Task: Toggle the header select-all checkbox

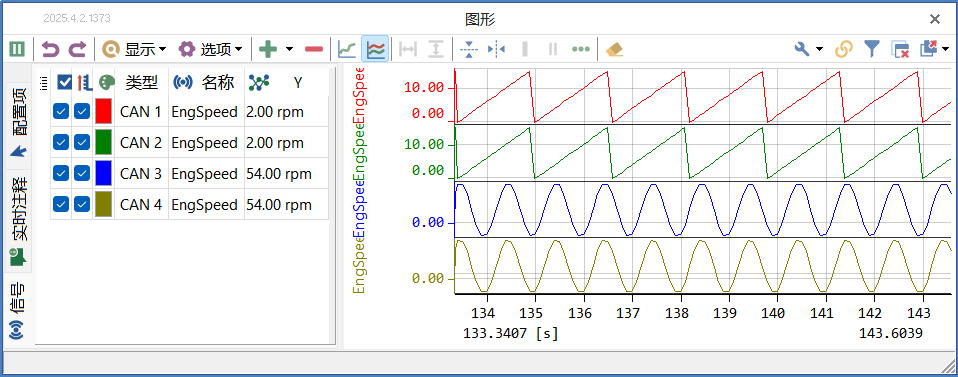Action: click(64, 82)
